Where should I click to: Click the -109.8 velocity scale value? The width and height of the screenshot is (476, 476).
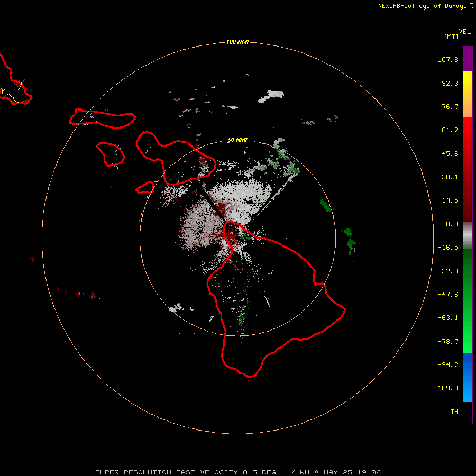click(x=446, y=388)
